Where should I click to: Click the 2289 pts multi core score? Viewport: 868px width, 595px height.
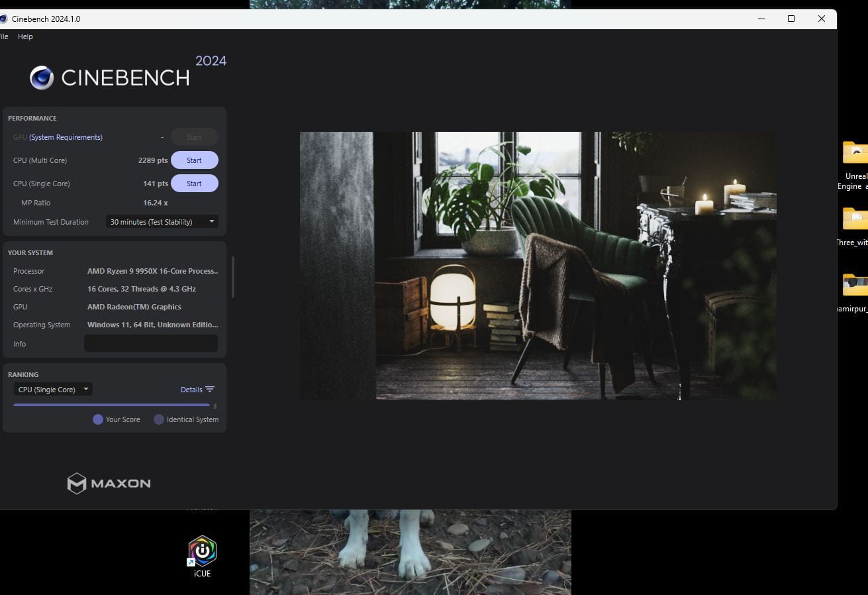tap(153, 160)
